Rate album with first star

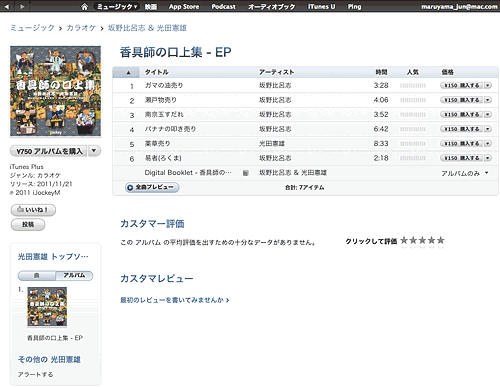(x=404, y=240)
